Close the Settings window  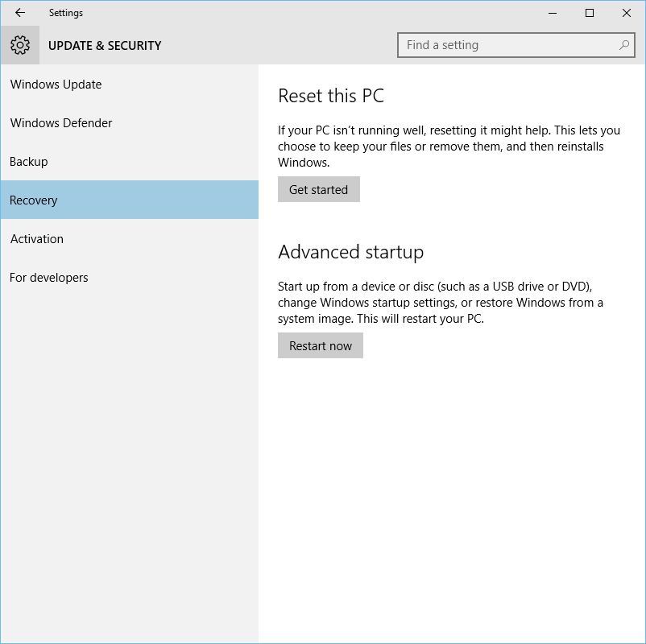pos(626,13)
